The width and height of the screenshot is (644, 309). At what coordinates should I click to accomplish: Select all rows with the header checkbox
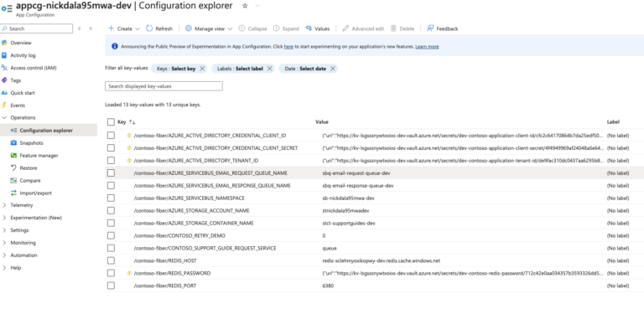click(111, 122)
